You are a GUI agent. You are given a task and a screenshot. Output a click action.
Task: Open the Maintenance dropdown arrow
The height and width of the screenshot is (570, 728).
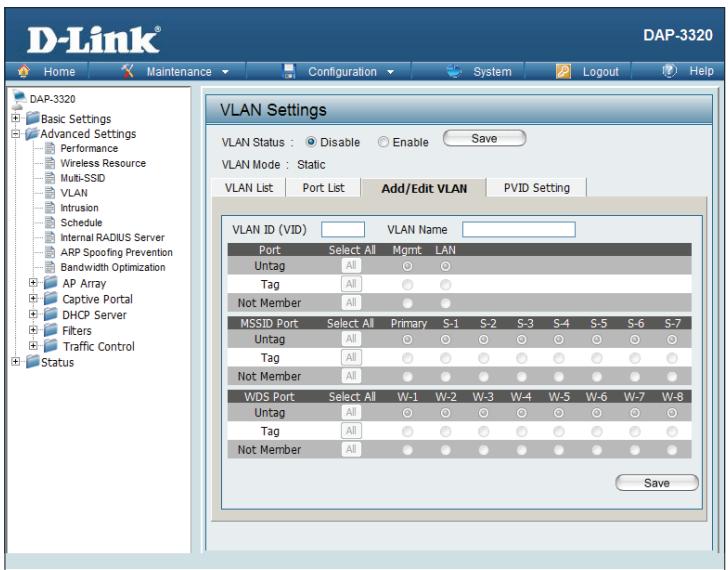click(225, 72)
